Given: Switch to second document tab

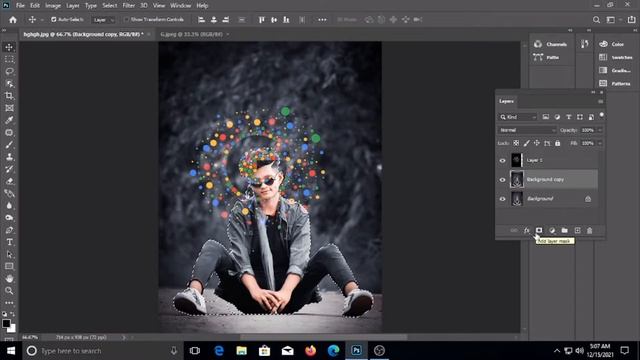Looking at the screenshot, I should pyautogui.click(x=191, y=34).
